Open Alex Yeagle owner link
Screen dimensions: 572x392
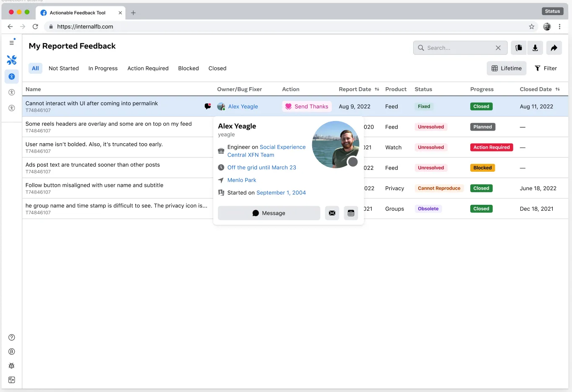click(x=243, y=106)
